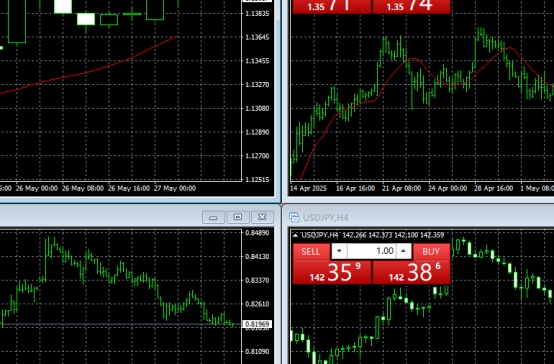Select the red moving average line on the top-left chart
The height and width of the screenshot is (364, 554).
(x=88, y=72)
